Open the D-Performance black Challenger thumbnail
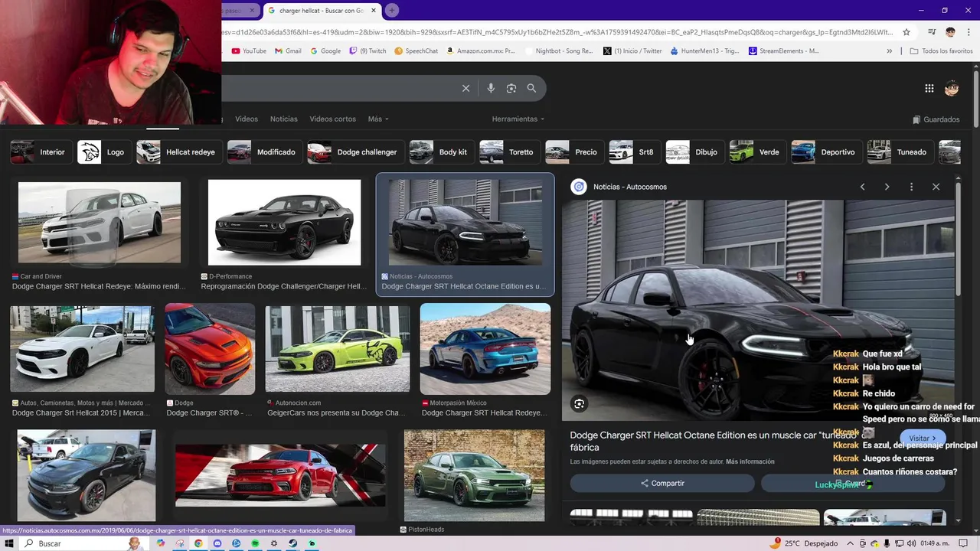980x551 pixels. pos(284,223)
